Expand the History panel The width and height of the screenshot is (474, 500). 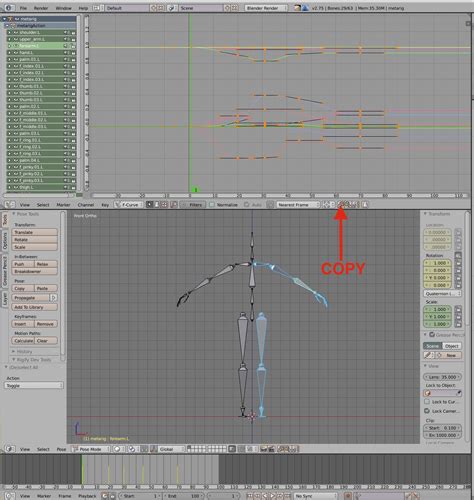22,351
